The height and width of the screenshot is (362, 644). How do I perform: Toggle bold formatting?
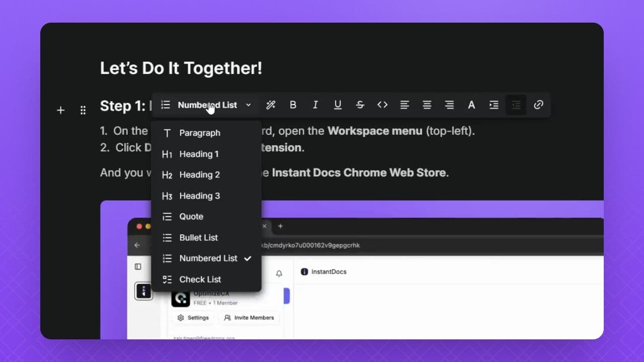(293, 105)
